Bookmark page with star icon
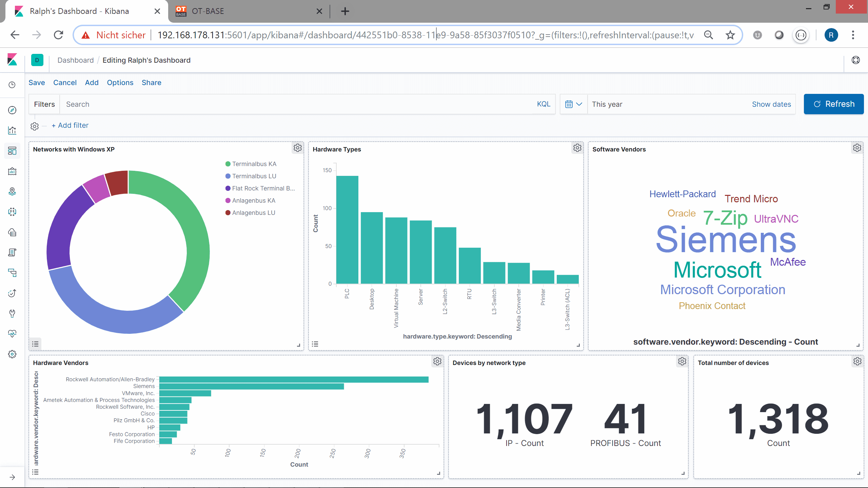Screen dimensions: 868x488 click(x=730, y=35)
